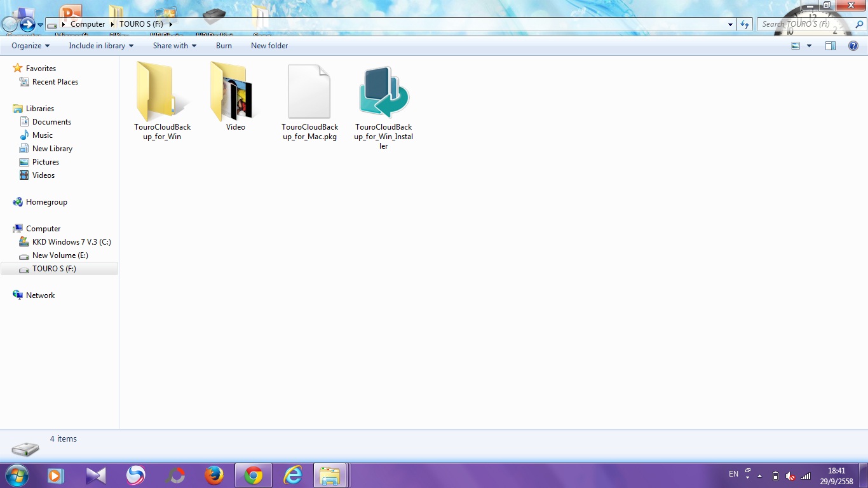This screenshot has height=488, width=868.
Task: Click the Forward navigation arrow
Action: coord(27,25)
